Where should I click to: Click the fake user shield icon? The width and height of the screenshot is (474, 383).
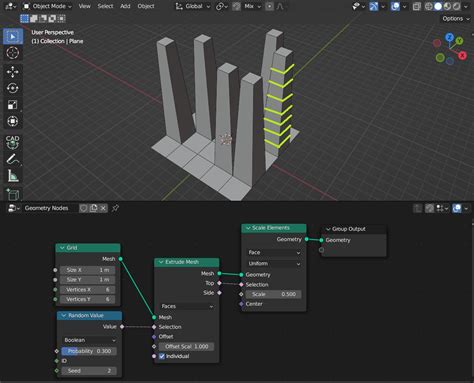tap(83, 208)
